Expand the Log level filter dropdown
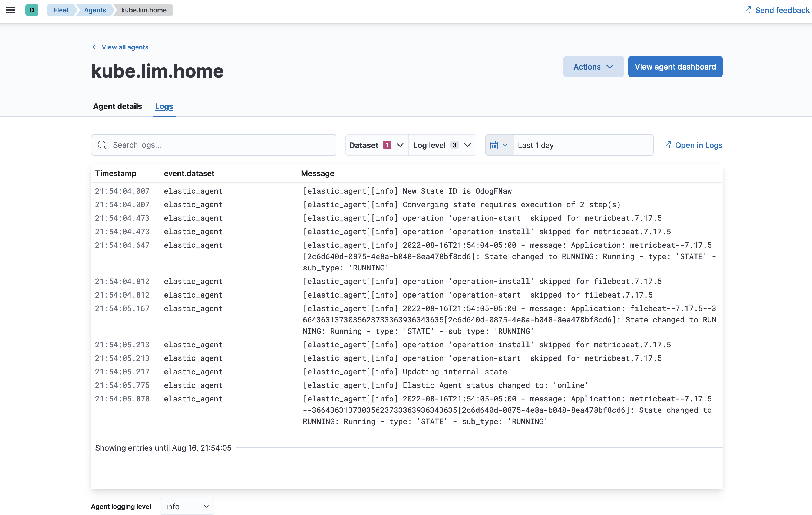Image resolution: width=812 pixels, height=515 pixels. point(467,145)
